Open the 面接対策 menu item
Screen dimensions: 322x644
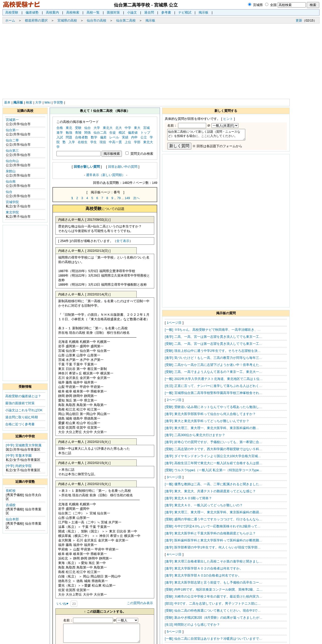click(113, 13)
